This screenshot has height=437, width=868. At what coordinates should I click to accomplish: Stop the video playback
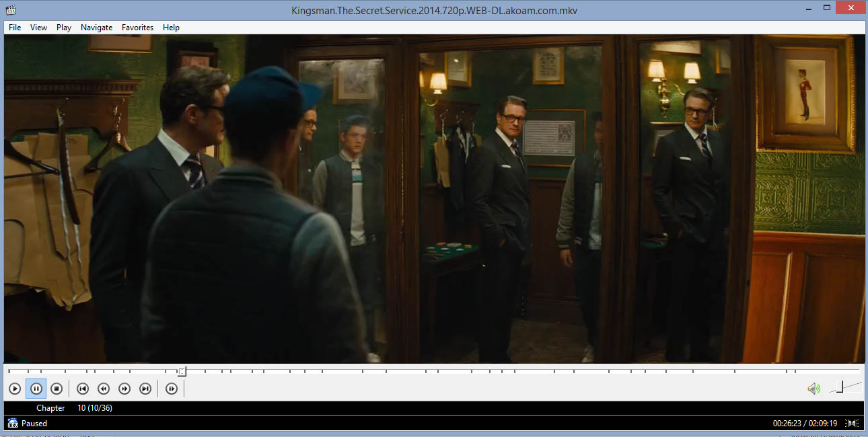[57, 389]
